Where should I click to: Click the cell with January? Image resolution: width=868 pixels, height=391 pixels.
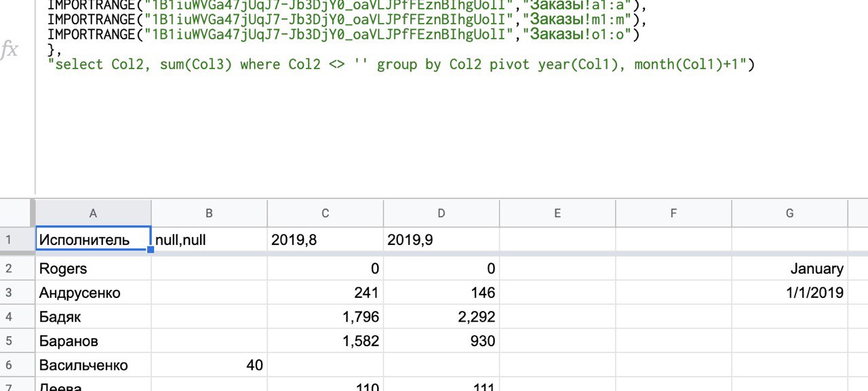(x=789, y=269)
